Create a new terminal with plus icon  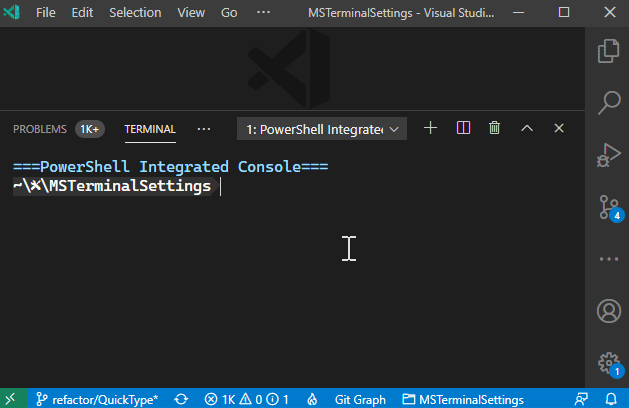[430, 128]
